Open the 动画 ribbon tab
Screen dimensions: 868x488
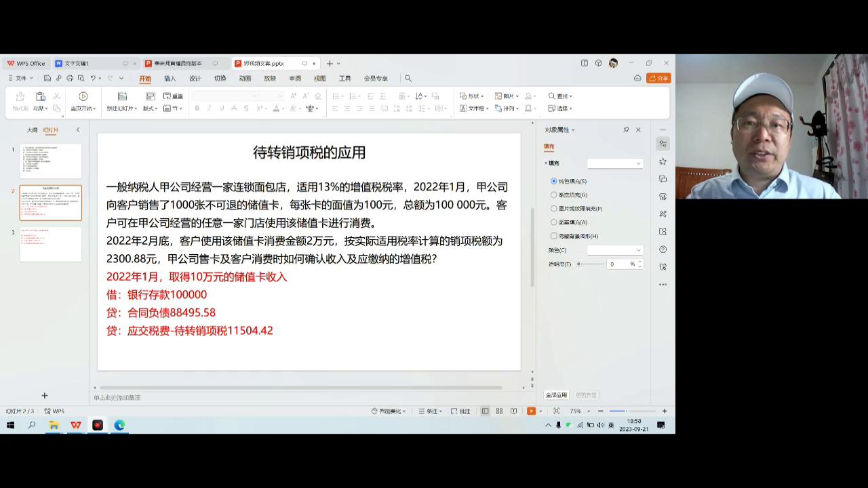(245, 78)
